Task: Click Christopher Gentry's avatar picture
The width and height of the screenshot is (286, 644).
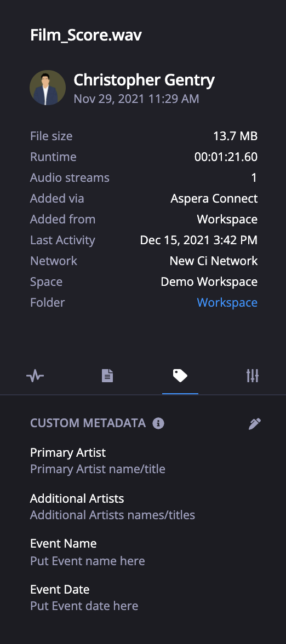Action: coord(48,88)
